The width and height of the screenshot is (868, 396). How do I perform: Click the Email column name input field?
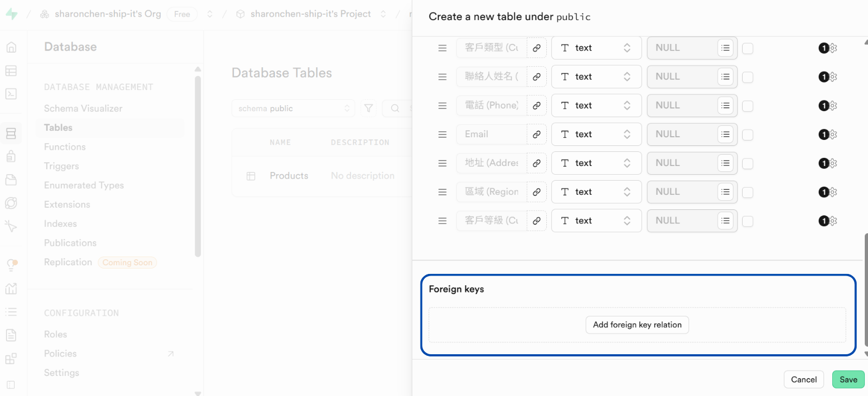(492, 135)
